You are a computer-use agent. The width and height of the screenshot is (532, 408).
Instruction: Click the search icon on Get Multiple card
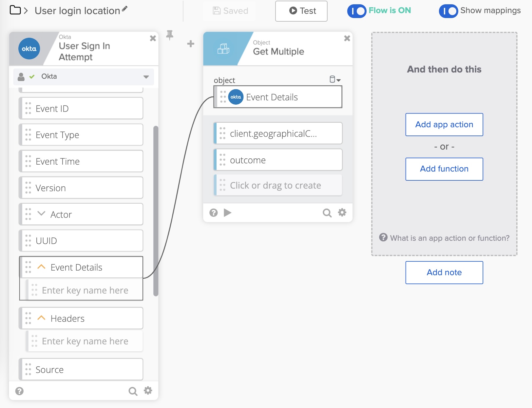pyautogui.click(x=327, y=213)
